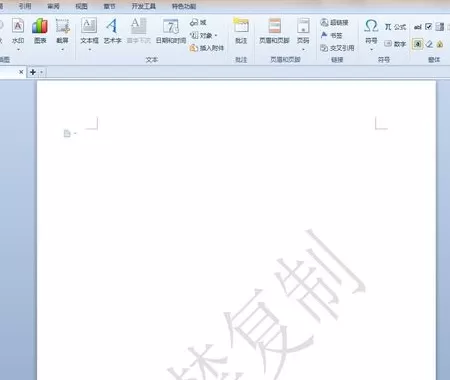Insert the date via the 日期和时间 icon
The width and height of the screenshot is (450, 380).
[171, 26]
